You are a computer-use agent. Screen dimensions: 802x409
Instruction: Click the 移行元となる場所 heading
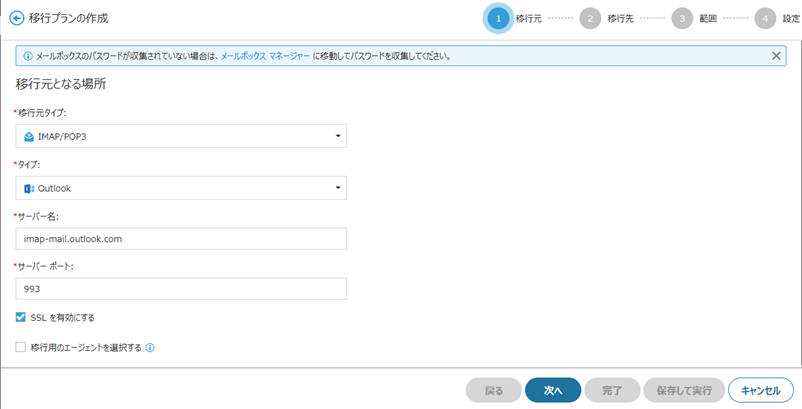[x=61, y=84]
